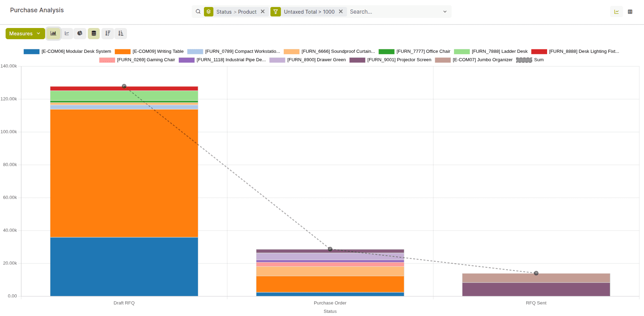This screenshot has height=316, width=644.
Task: Sort chart values in ascending order
Action: (121, 33)
